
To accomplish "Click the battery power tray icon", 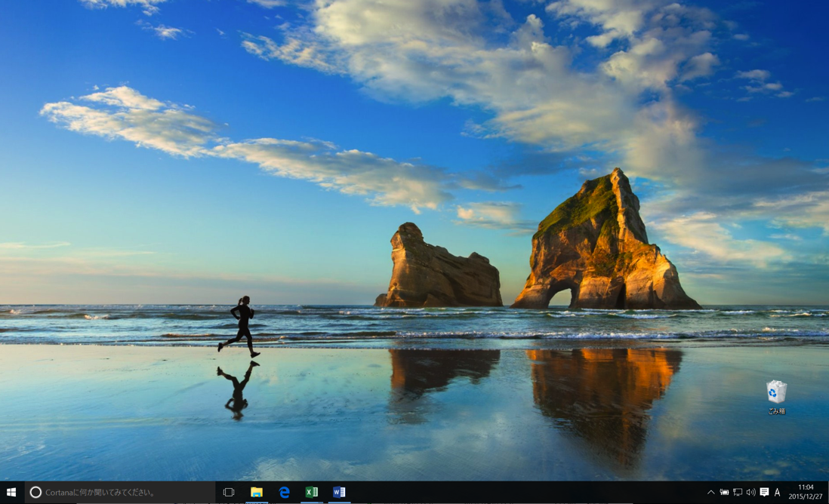I will coord(724,493).
